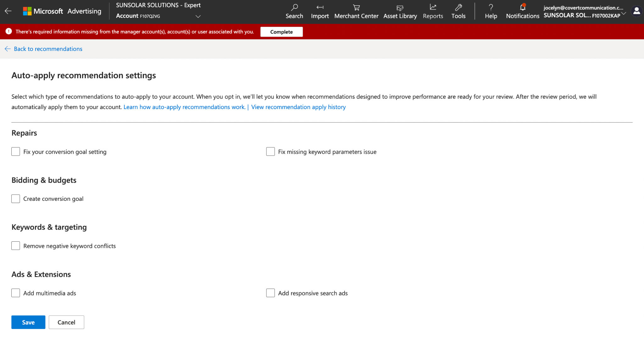The height and width of the screenshot is (346, 644).
Task: Toggle Fix missing keyword parameters issue
Action: coord(270,152)
